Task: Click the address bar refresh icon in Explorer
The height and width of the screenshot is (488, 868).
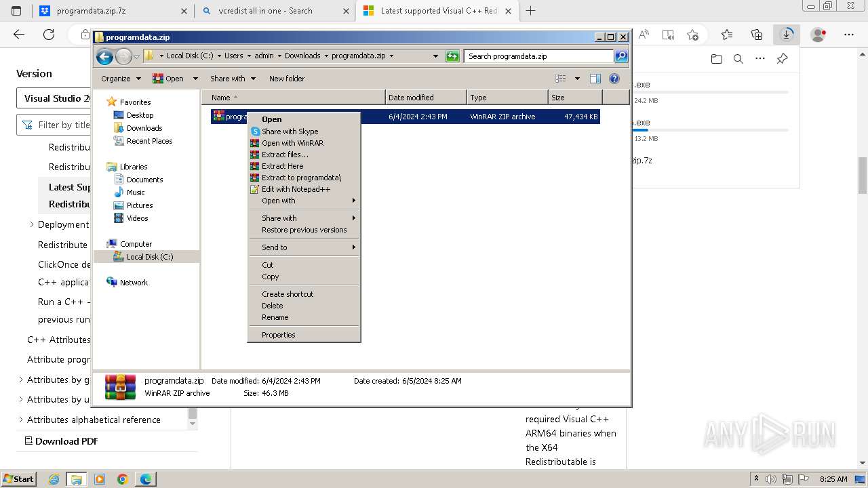Action: point(452,56)
